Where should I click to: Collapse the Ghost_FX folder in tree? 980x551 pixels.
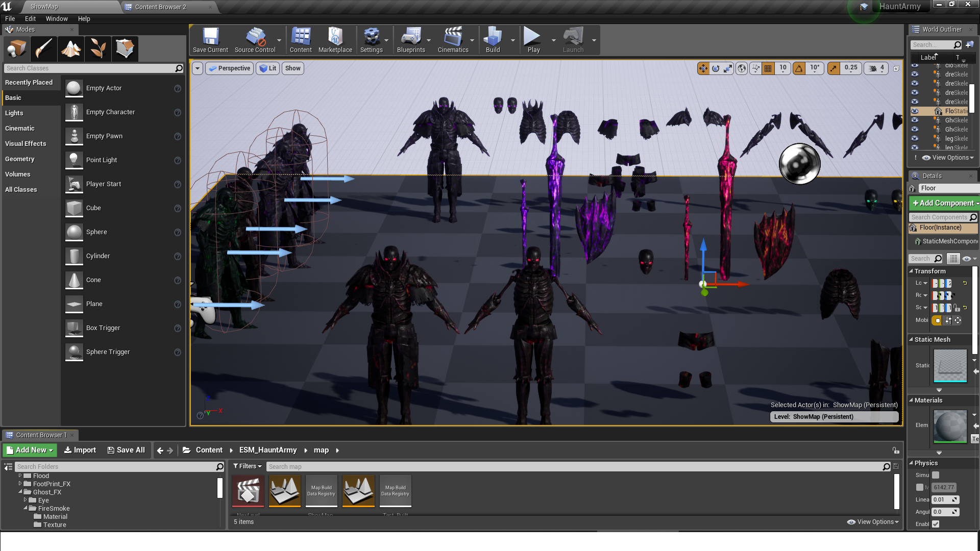(20, 492)
